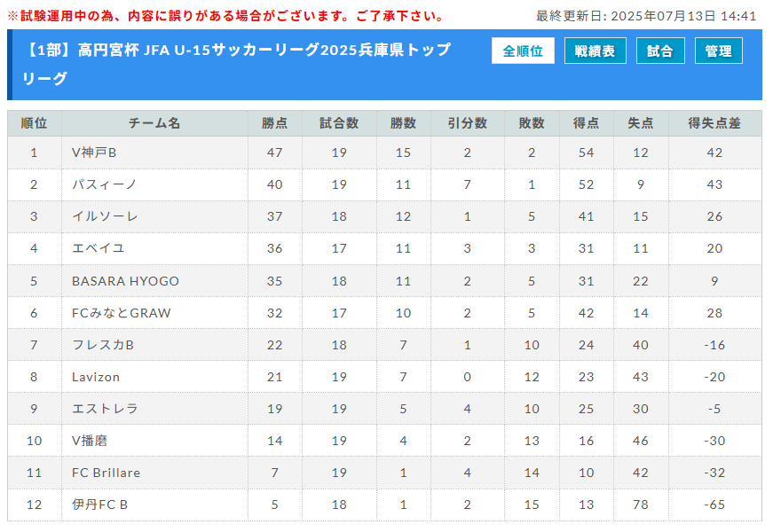Viewport: 773px width, 532px height.
Task: Select the FC Brillare team name
Action: [x=106, y=473]
